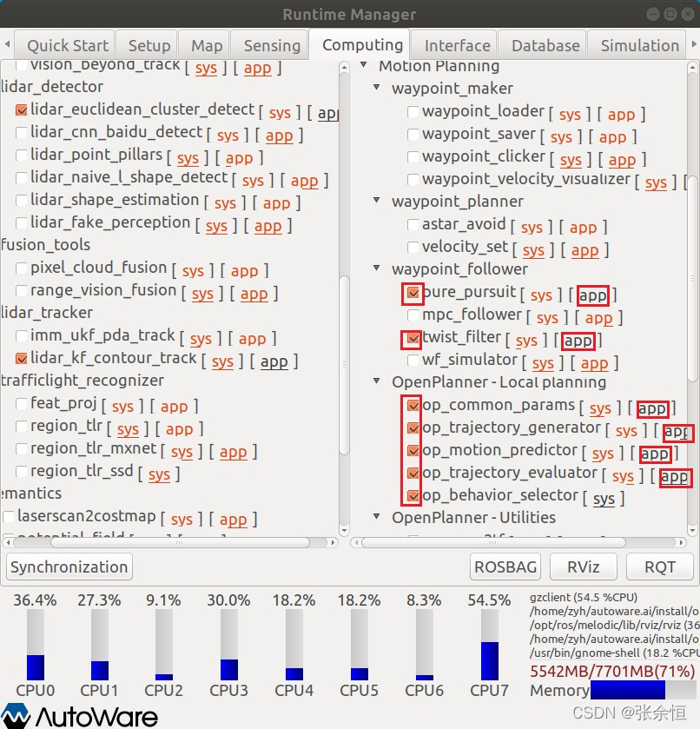Open app link of op_motion_predictor
700x729 pixels.
point(655,454)
